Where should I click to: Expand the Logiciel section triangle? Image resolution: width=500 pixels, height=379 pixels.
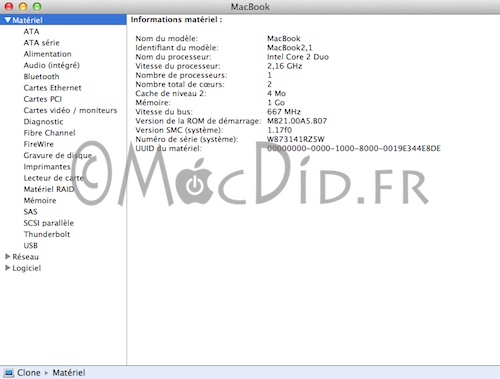tap(8, 268)
